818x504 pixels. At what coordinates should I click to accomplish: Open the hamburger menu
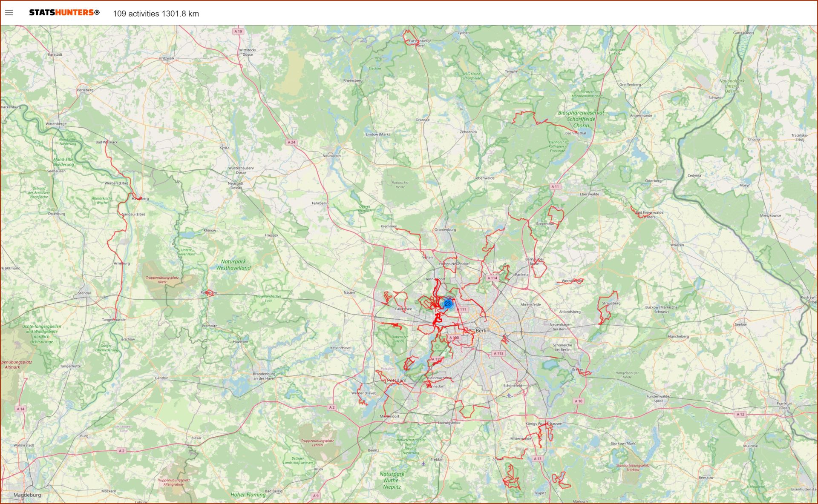tap(9, 13)
